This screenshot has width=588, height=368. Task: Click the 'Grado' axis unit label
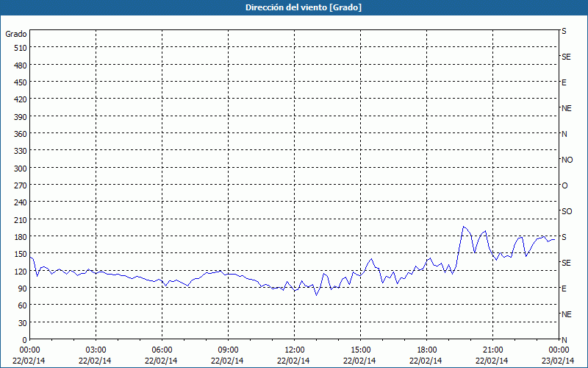16,34
